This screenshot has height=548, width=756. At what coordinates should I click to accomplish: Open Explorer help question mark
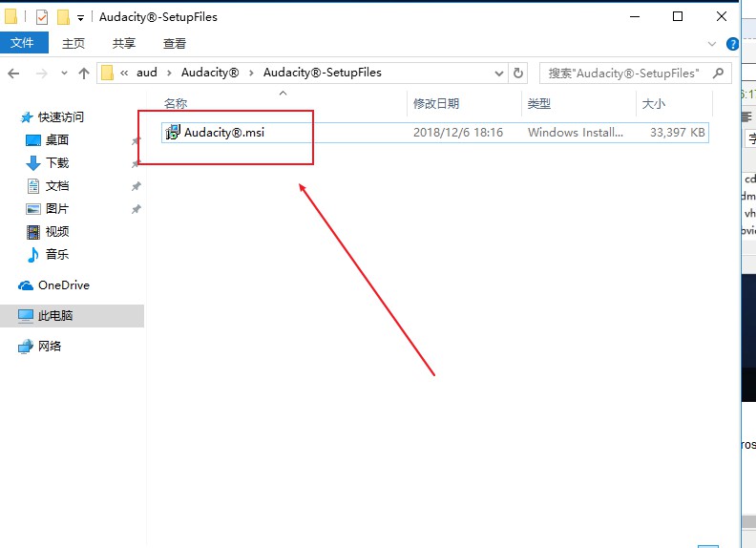732,44
